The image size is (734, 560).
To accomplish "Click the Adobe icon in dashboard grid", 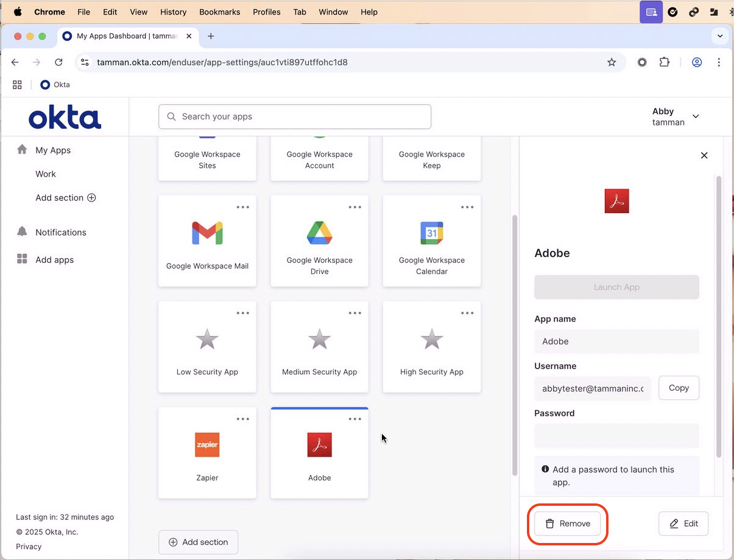I will pyautogui.click(x=319, y=445).
